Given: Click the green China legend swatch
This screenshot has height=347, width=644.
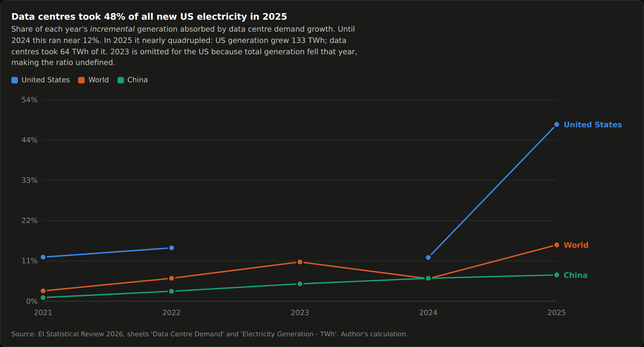Looking at the screenshot, I should coord(121,80).
